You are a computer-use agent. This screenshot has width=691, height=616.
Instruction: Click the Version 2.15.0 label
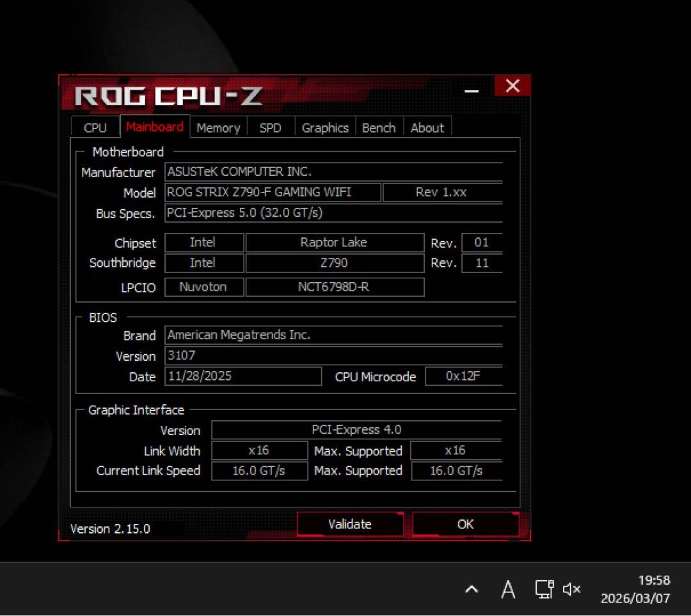(110, 529)
